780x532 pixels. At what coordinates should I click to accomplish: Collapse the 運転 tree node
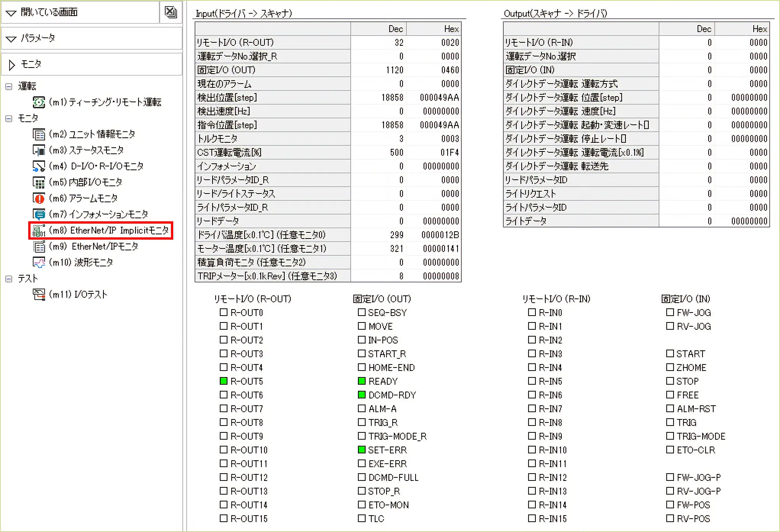[x=9, y=87]
